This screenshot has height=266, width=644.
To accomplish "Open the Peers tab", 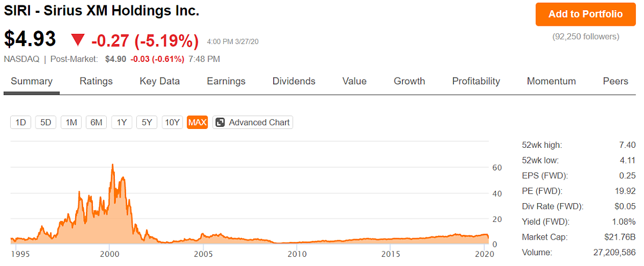I will 616,81.
